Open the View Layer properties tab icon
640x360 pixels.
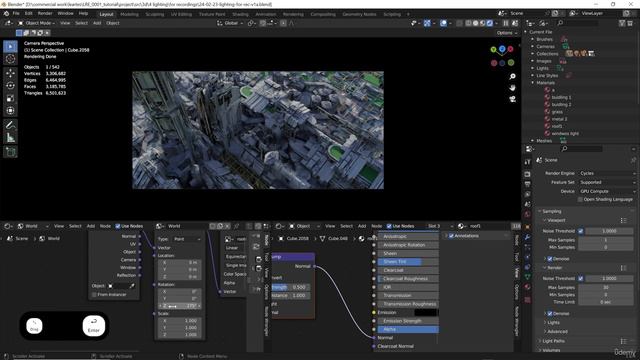[527, 194]
